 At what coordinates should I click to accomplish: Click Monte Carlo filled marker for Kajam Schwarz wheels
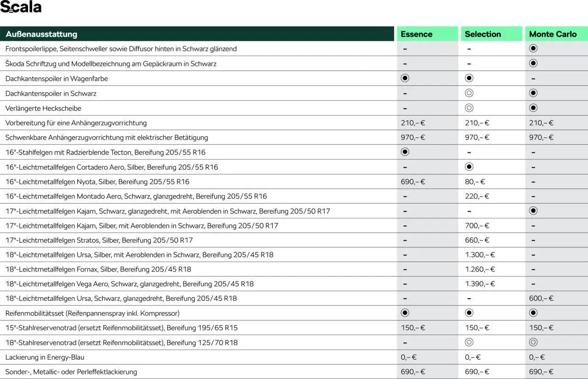click(x=533, y=211)
